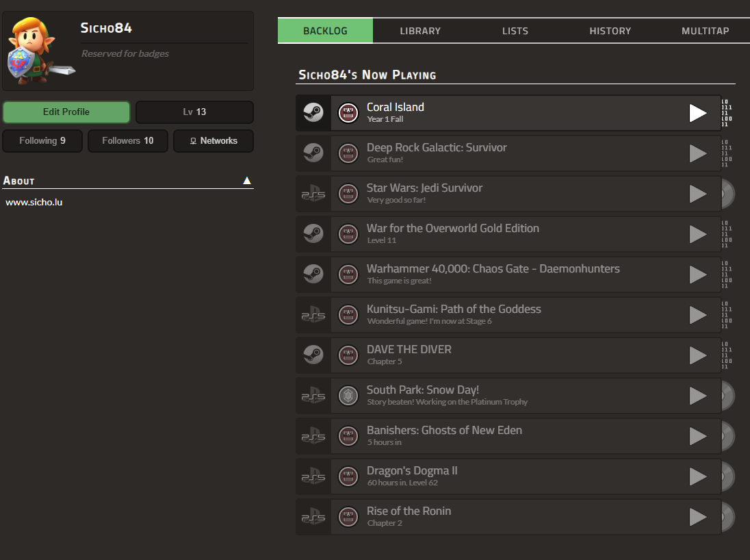Click the status badge icon for Banishers

pos(348,436)
